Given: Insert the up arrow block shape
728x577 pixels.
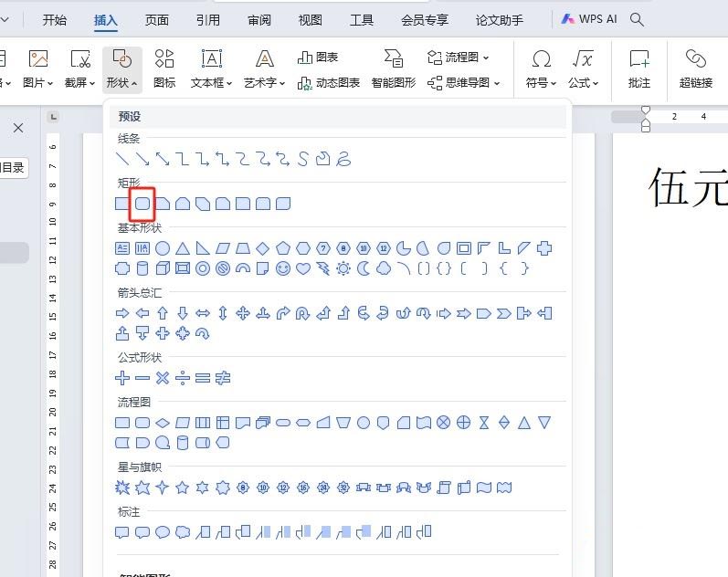Looking at the screenshot, I should tap(163, 313).
